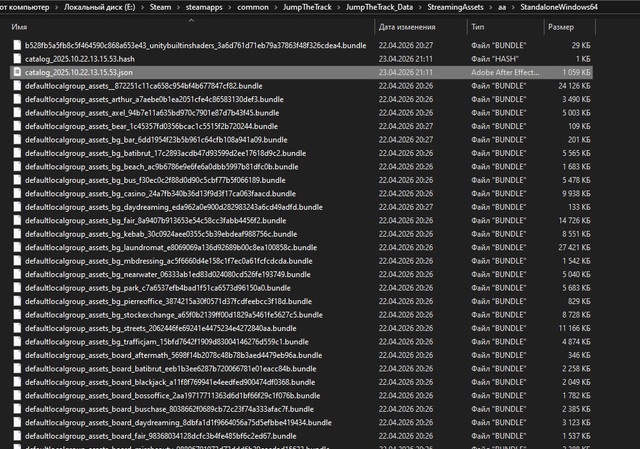Expand the chevron after Steam in the path
640x449 pixels.
[x=178, y=7]
